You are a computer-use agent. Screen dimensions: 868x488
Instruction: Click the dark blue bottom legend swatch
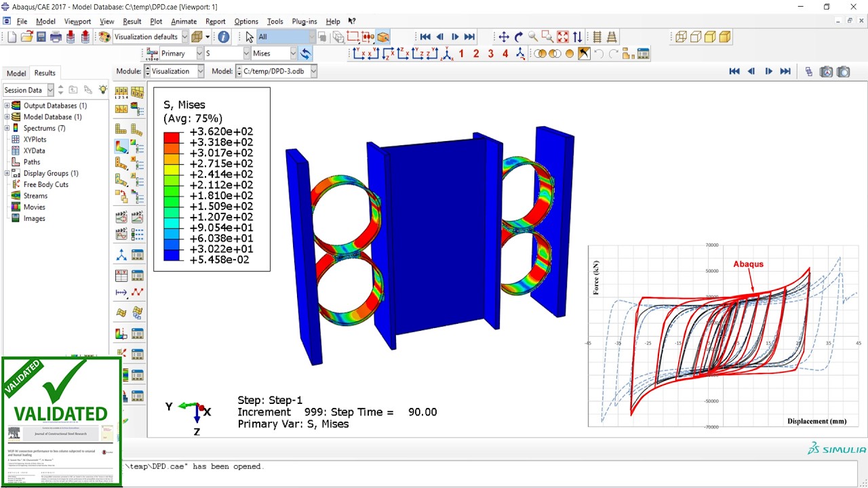pos(172,254)
